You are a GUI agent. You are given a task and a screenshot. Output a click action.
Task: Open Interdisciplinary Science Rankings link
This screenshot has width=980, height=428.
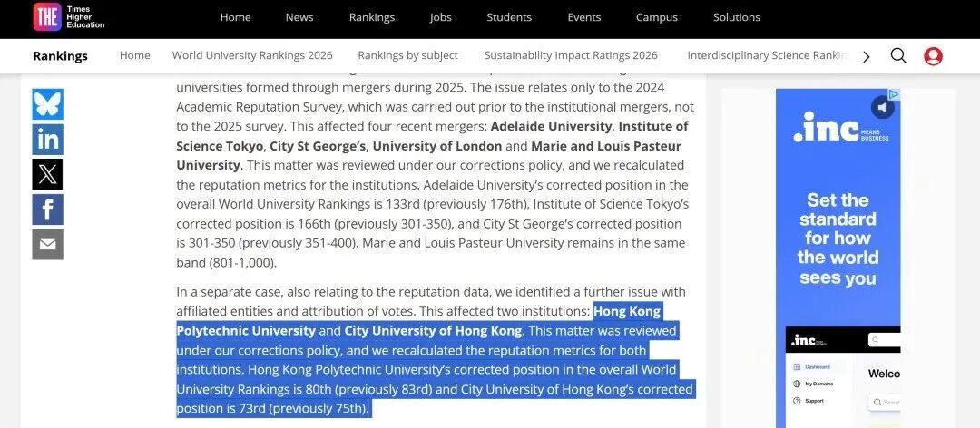769,55
